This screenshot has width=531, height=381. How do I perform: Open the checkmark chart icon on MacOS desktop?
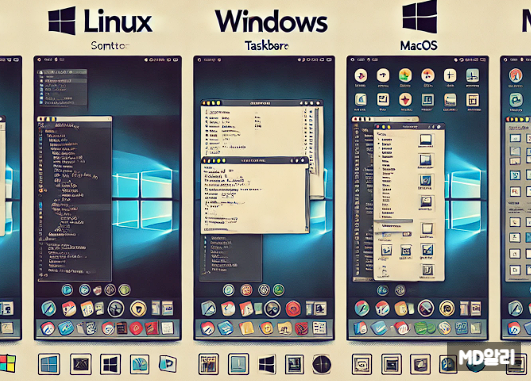click(383, 100)
